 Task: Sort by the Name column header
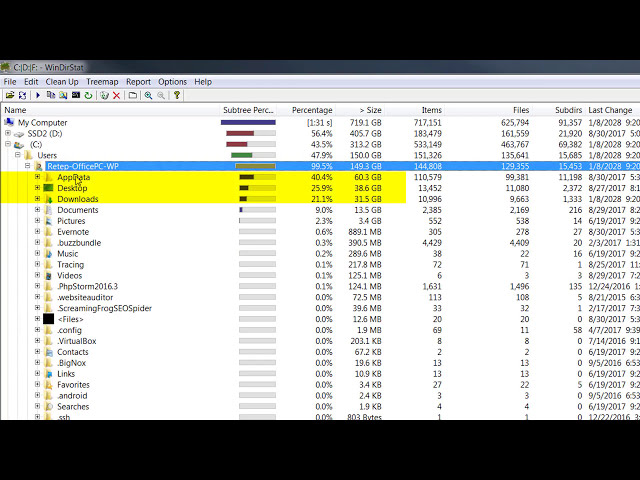click(110, 110)
